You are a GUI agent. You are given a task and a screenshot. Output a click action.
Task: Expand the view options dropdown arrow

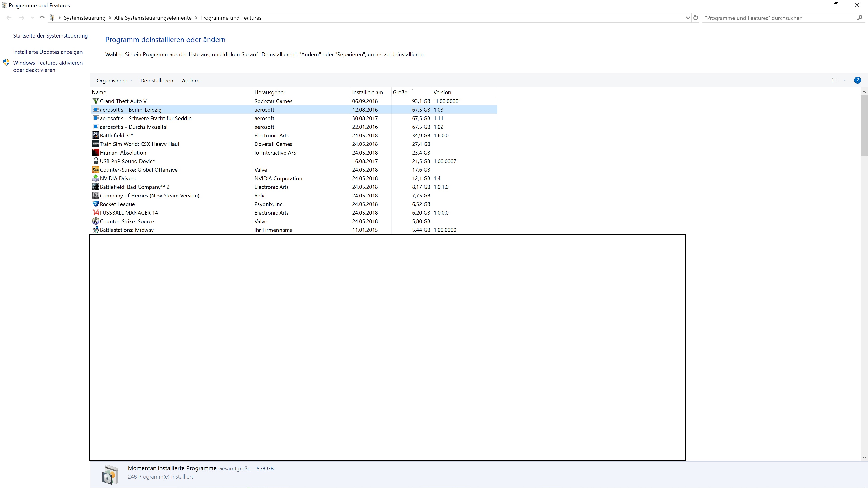coord(844,80)
